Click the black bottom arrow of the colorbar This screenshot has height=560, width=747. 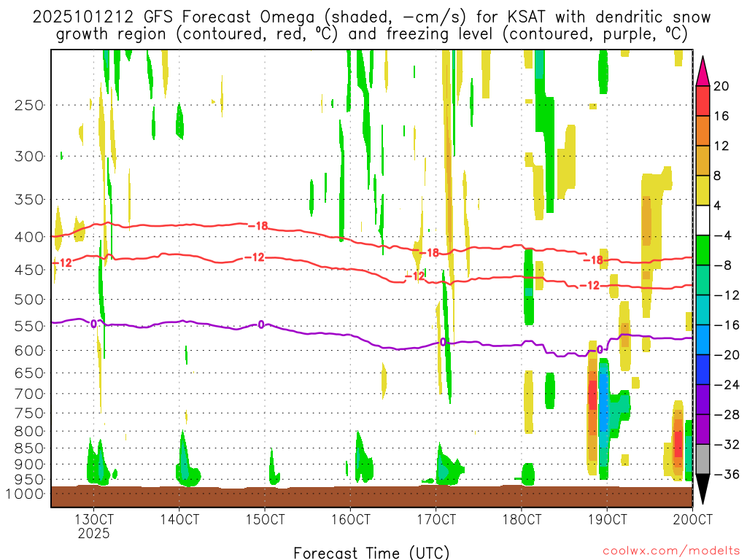703,489
